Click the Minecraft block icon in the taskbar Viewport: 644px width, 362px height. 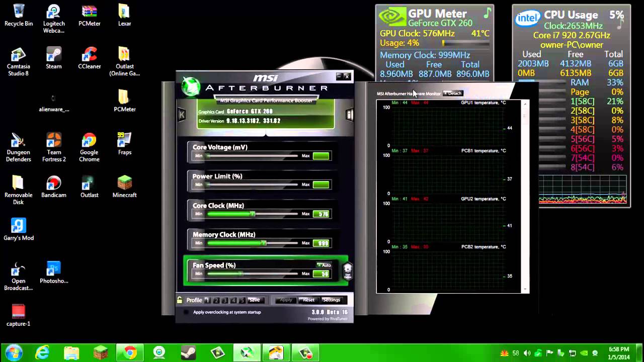pyautogui.click(x=101, y=352)
